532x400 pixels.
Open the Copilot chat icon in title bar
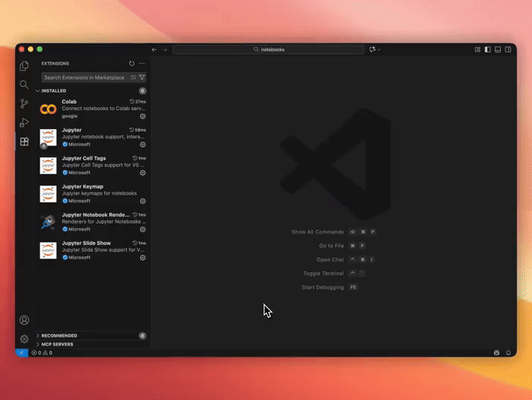point(372,49)
